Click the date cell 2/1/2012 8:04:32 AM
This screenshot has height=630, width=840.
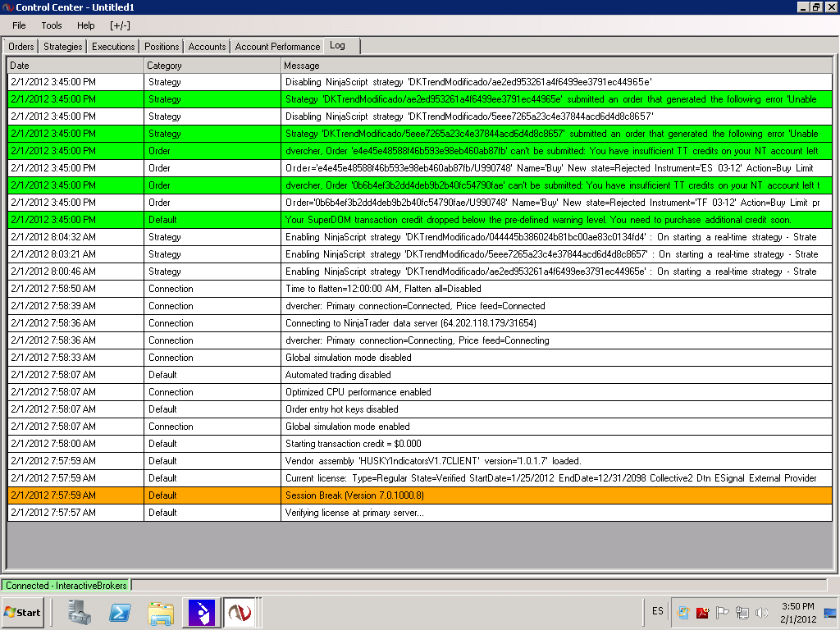pyautogui.click(x=75, y=237)
